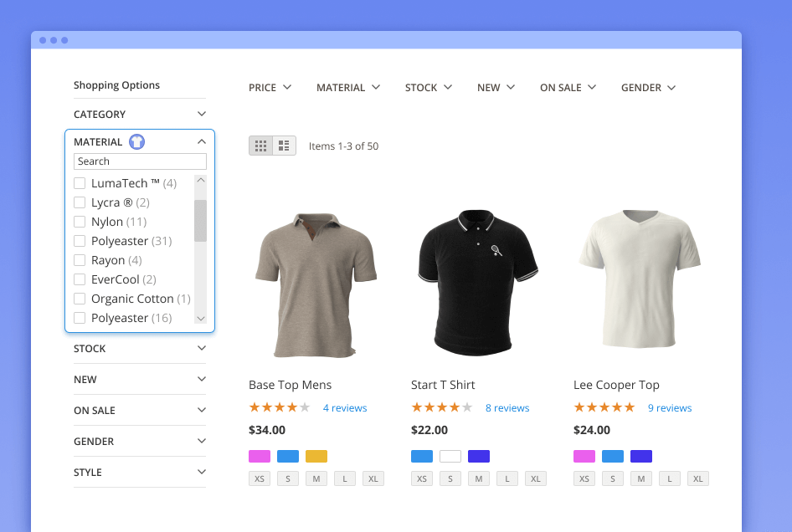Viewport: 792px width, 532px height.
Task: Switch to list view layout
Action: pyautogui.click(x=284, y=146)
